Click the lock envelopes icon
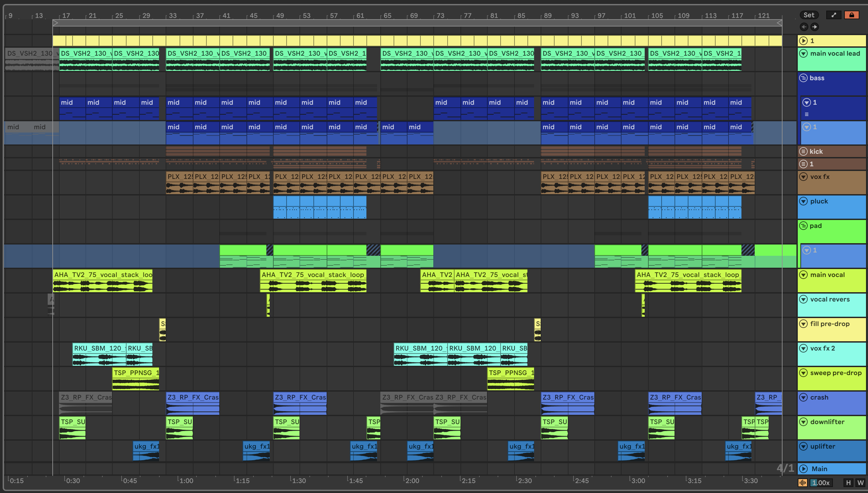Image resolution: width=868 pixels, height=493 pixels. pyautogui.click(x=851, y=15)
